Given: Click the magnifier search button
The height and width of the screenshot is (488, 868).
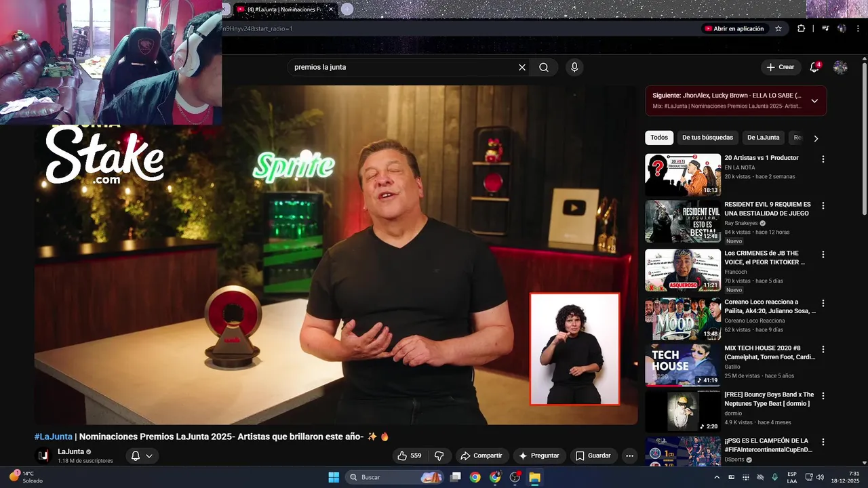Looking at the screenshot, I should (x=544, y=67).
